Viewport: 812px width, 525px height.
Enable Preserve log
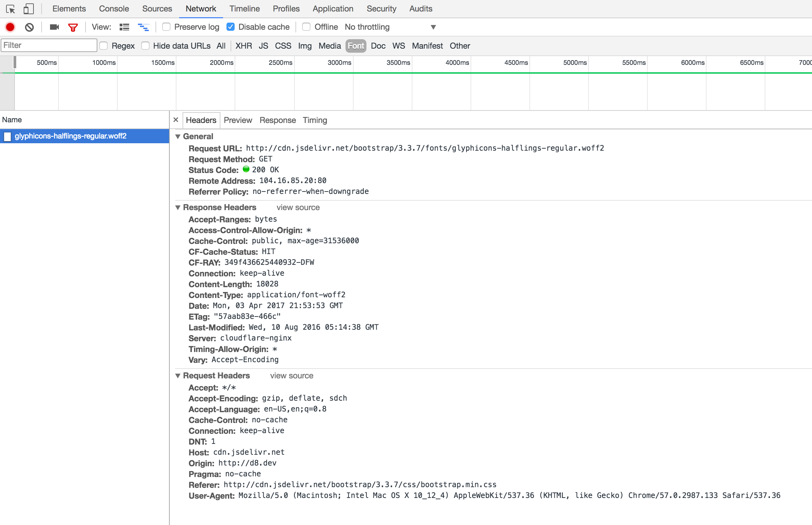166,27
